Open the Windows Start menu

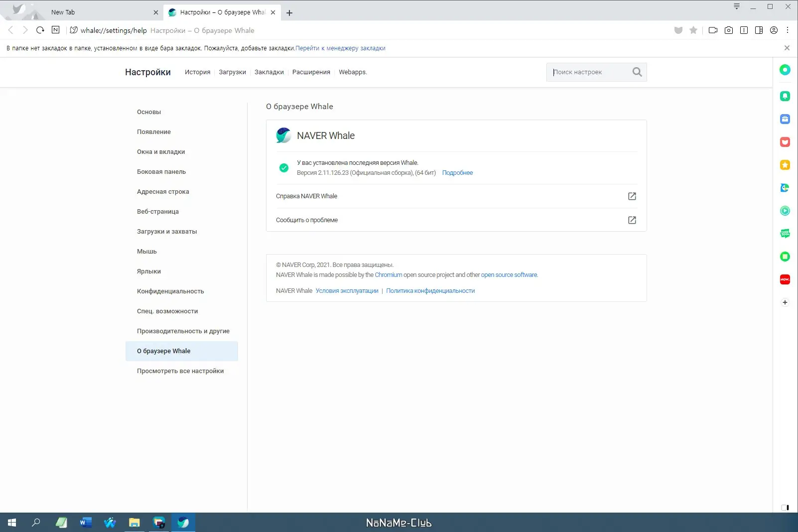tap(12, 523)
